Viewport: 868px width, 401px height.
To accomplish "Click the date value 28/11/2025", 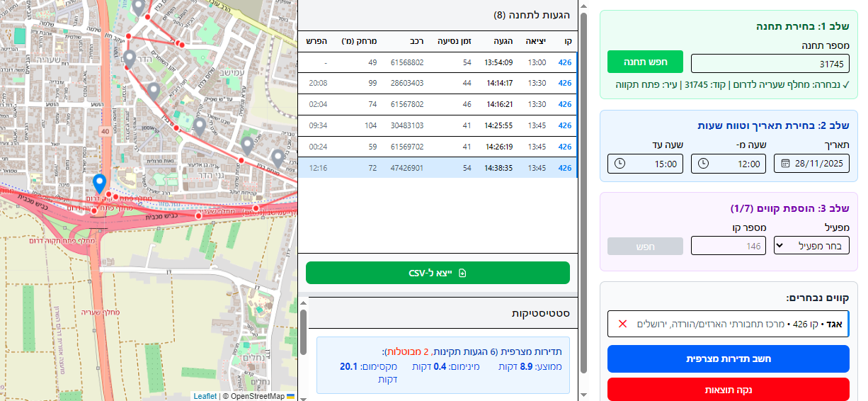I will point(820,164).
